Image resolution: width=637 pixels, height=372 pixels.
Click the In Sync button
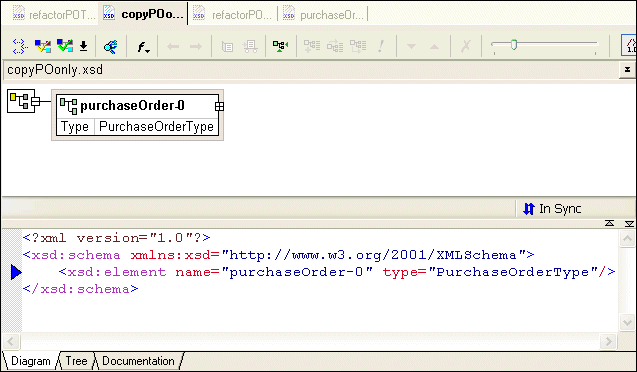[x=552, y=209]
